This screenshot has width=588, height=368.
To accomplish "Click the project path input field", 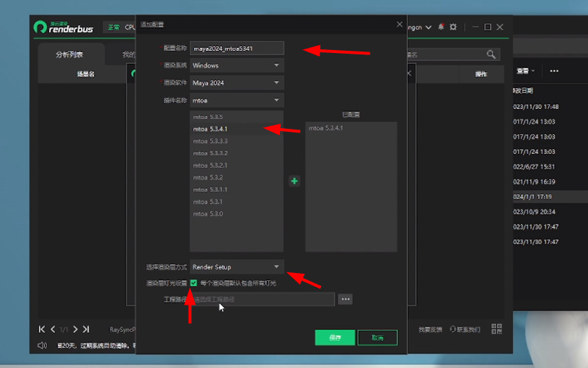I will pyautogui.click(x=262, y=300).
